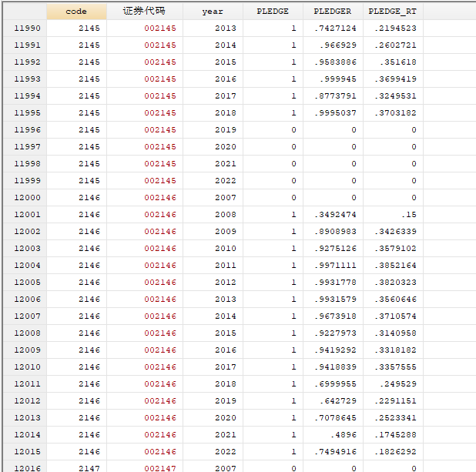This screenshot has height=472, width=476.
Task: Select the PLEDGE_RT column header
Action: 393,12
